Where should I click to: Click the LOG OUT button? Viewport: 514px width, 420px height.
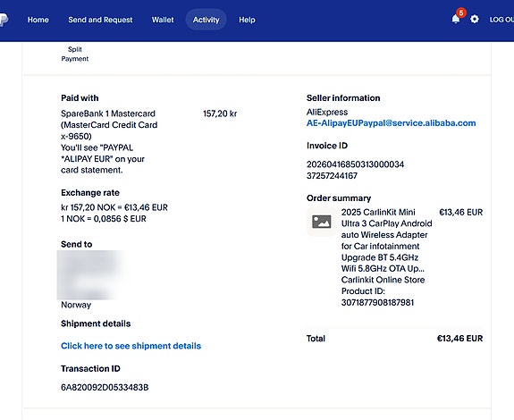click(x=501, y=20)
